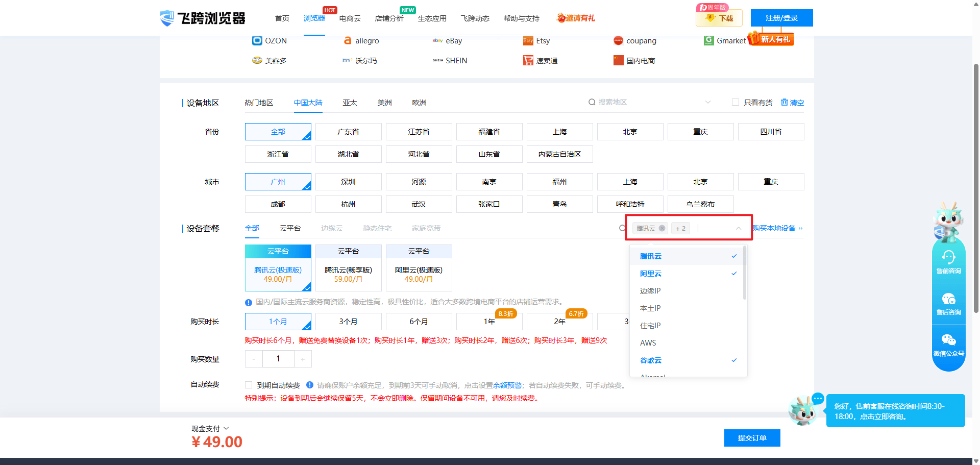
Task: Click the 提交订单 submit button
Action: coord(752,438)
